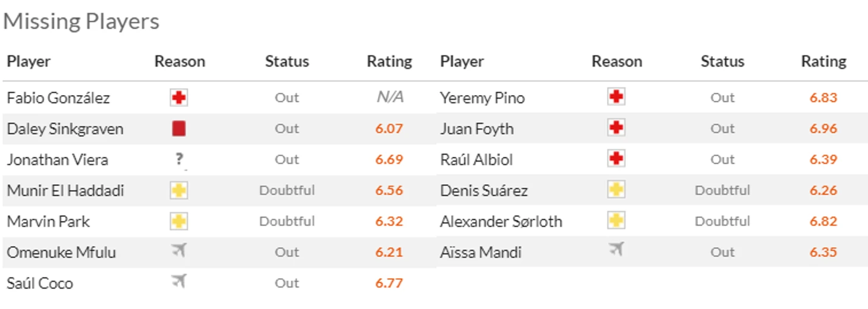Click the right table's Status column header

722,61
